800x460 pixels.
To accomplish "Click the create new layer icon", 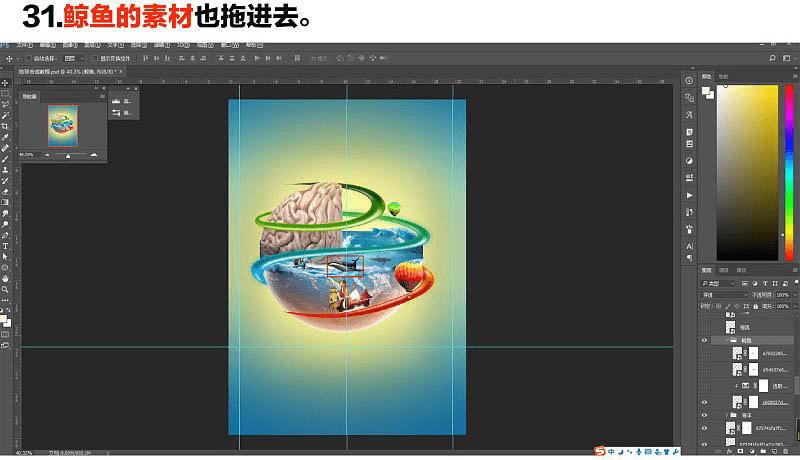I will (x=774, y=451).
